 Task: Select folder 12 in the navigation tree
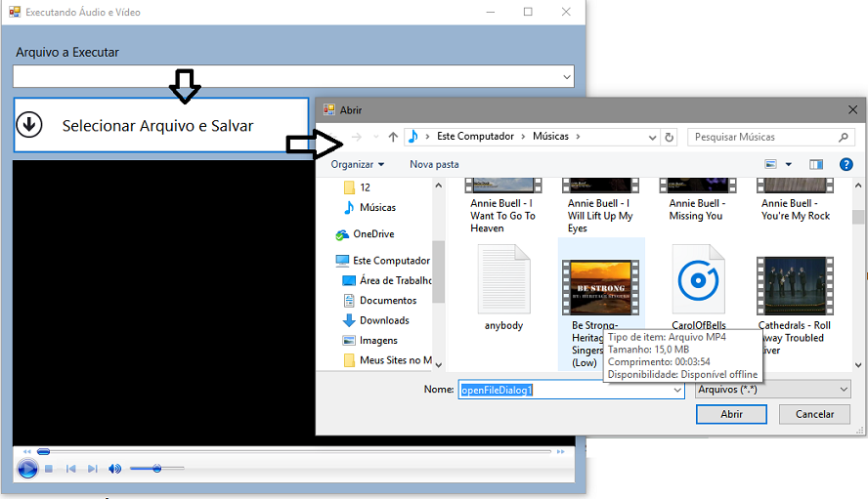pos(358,187)
